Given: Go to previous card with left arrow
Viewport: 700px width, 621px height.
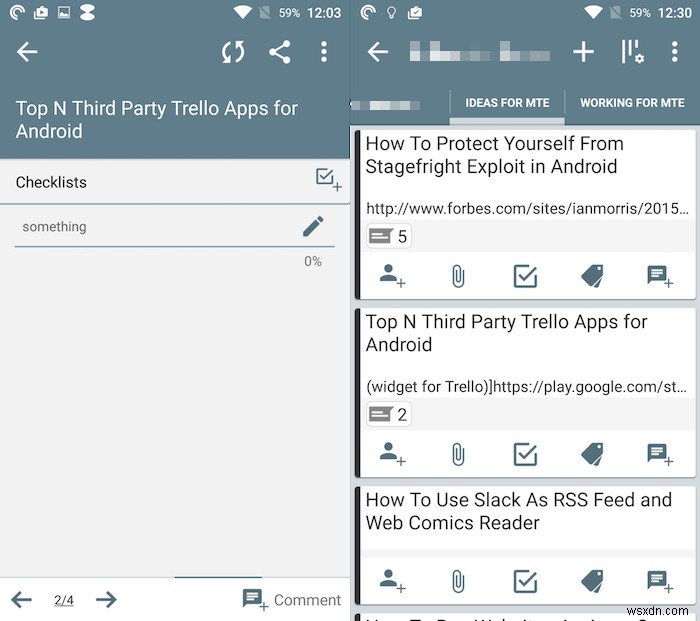Looking at the screenshot, I should pos(21,600).
